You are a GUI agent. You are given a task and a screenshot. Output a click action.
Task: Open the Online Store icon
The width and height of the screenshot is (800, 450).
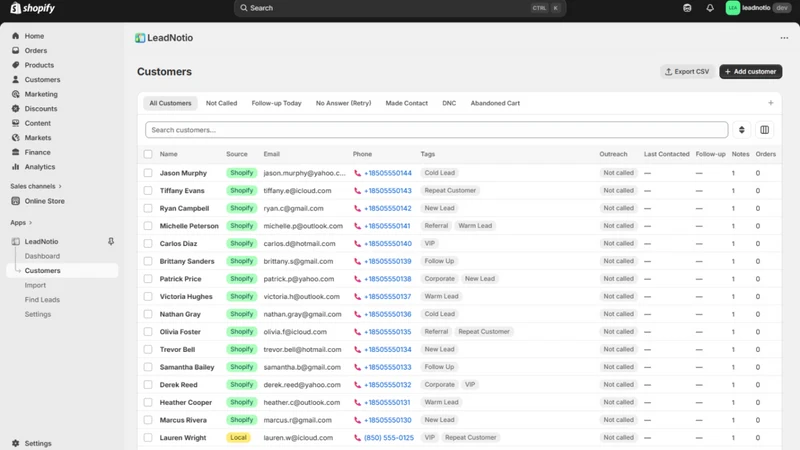[15, 201]
